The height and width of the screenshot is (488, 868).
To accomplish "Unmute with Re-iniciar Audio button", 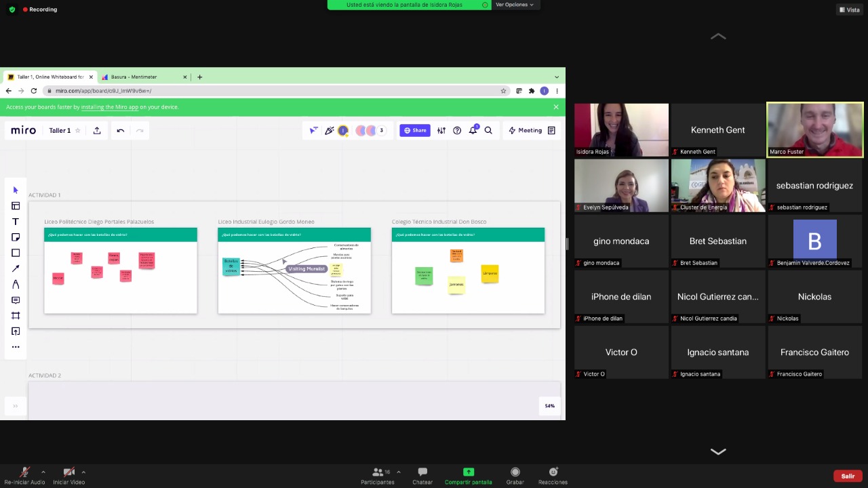I will click(x=25, y=476).
